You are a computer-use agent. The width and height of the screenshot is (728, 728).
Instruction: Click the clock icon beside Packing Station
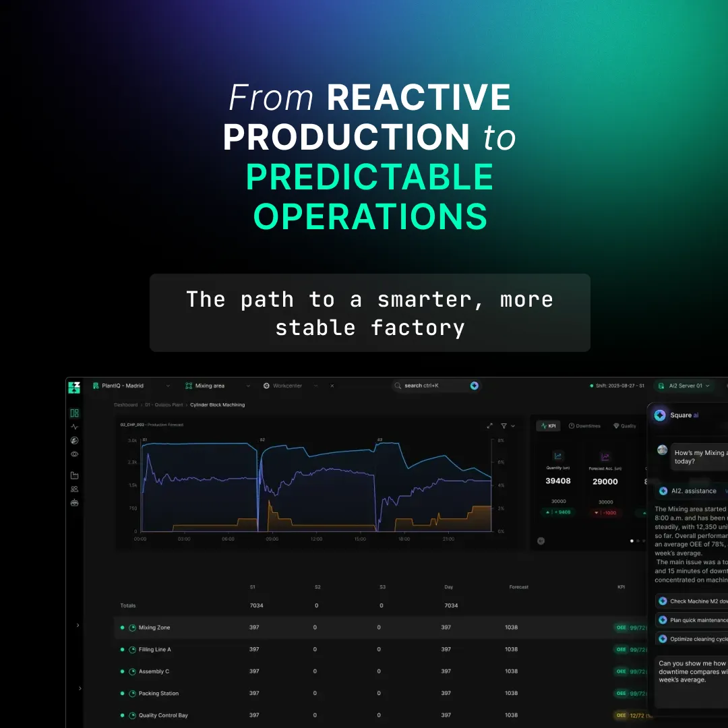point(132,694)
